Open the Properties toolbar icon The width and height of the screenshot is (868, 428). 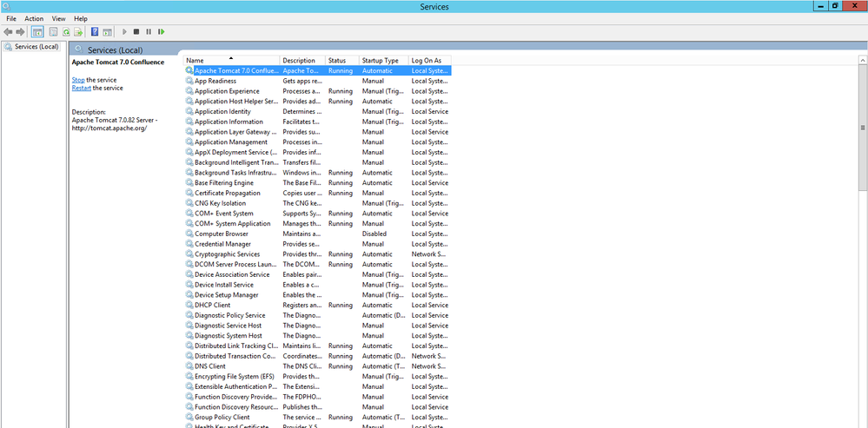click(54, 32)
